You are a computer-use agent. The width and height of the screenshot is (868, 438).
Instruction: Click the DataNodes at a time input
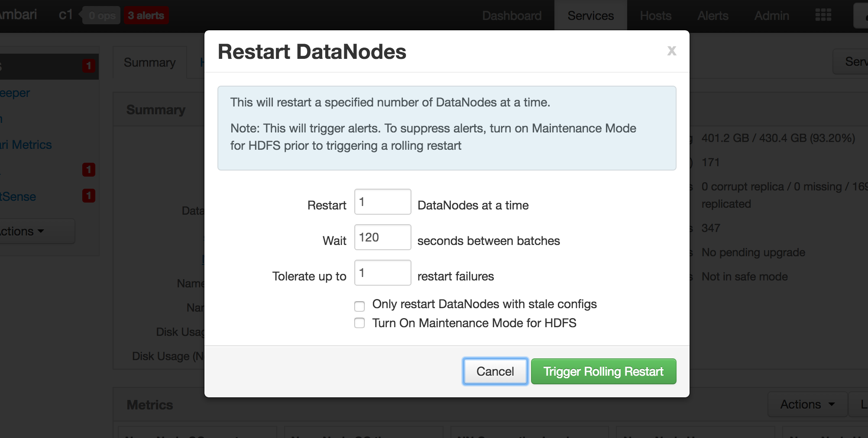pyautogui.click(x=382, y=202)
